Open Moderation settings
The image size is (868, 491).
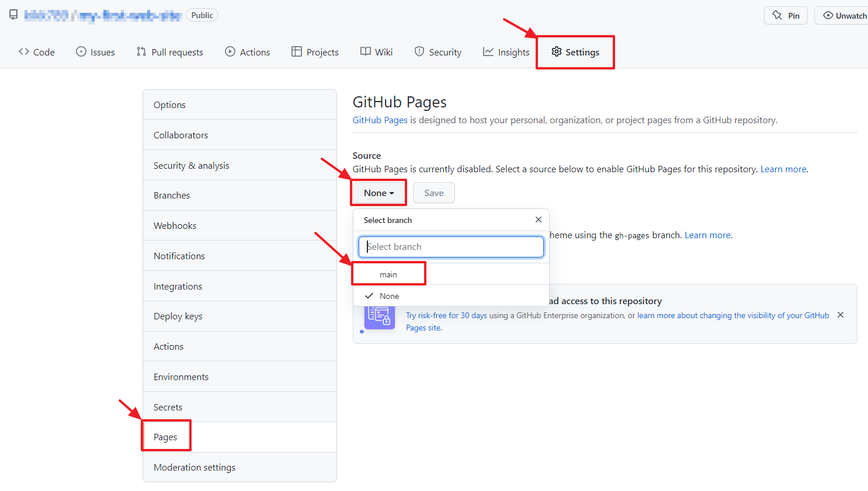pos(239,467)
